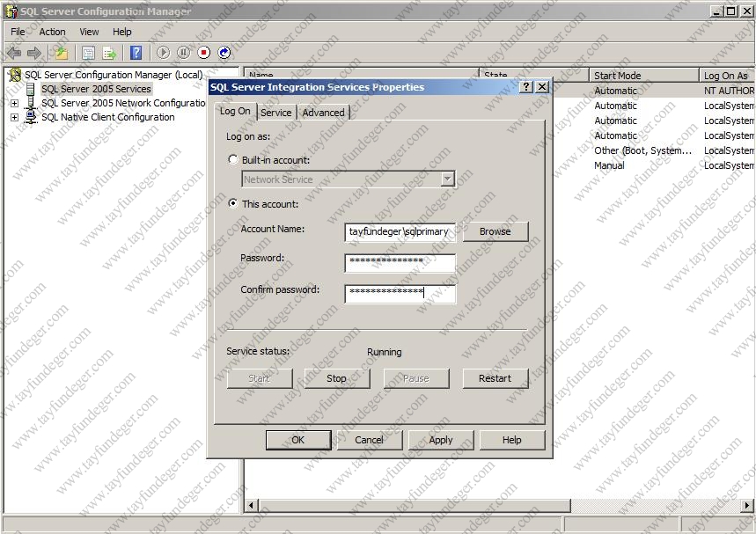The image size is (756, 534).
Task: Click Apply in the properties dialog
Action: tap(441, 440)
